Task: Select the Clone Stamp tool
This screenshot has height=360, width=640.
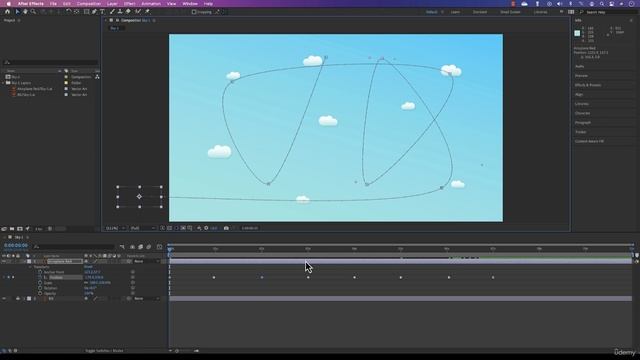Action: tap(120, 12)
